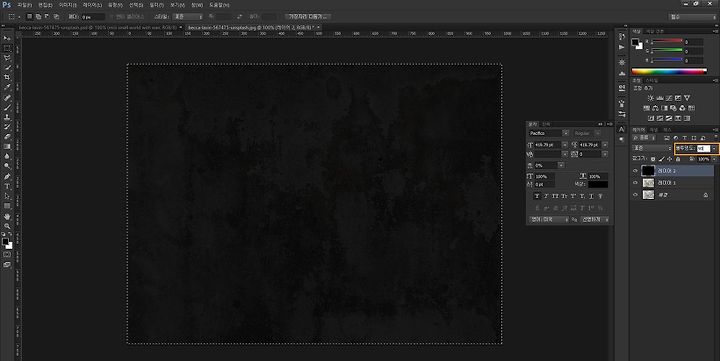The height and width of the screenshot is (361, 720).
Task: Open the Character panel dock icon
Action: [x=622, y=129]
